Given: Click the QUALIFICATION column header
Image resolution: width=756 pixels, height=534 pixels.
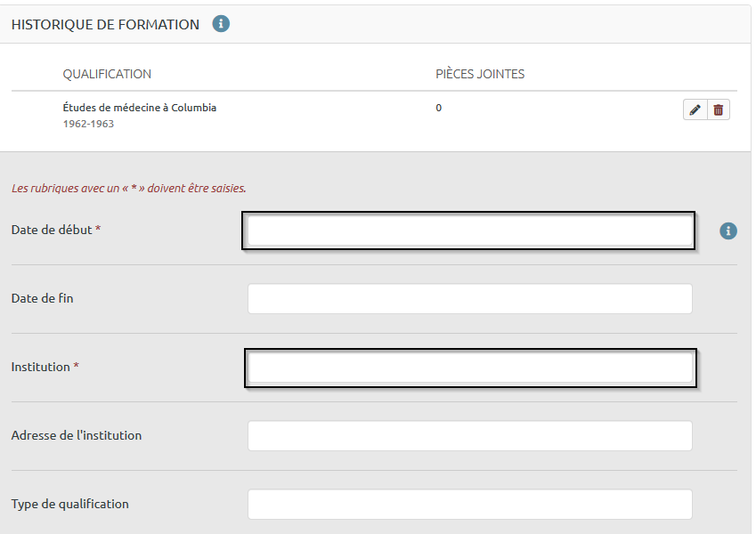Looking at the screenshot, I should pyautogui.click(x=107, y=74).
